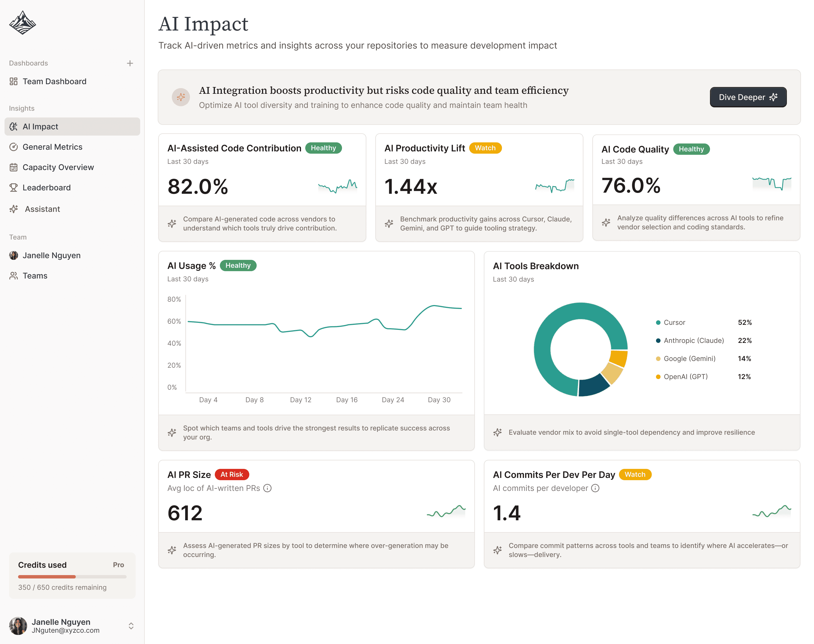
Task: Open the Teams people icon
Action: click(13, 276)
